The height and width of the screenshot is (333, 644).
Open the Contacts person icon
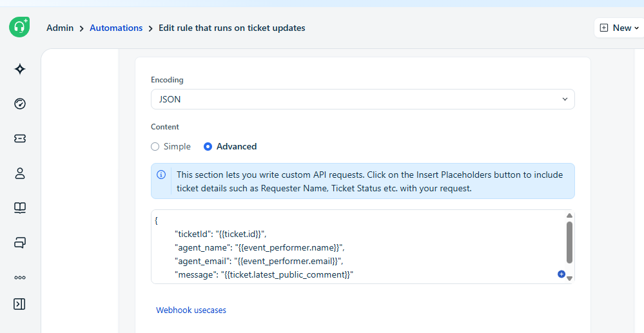(x=20, y=173)
